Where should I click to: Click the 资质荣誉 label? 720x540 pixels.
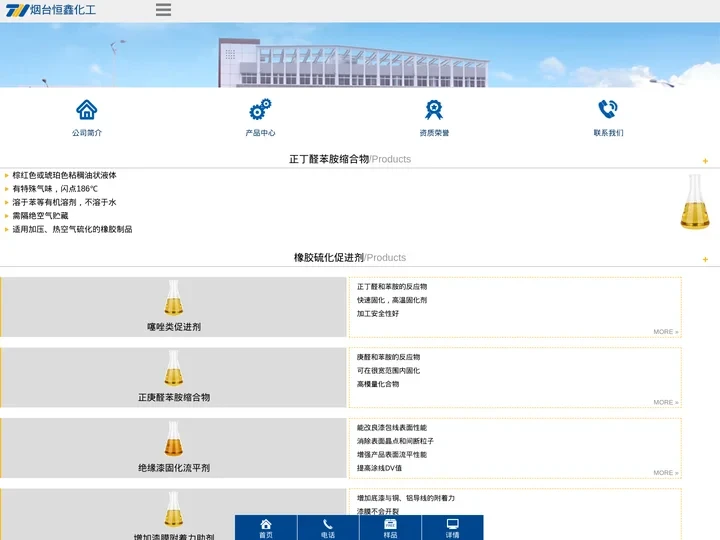pyautogui.click(x=434, y=133)
